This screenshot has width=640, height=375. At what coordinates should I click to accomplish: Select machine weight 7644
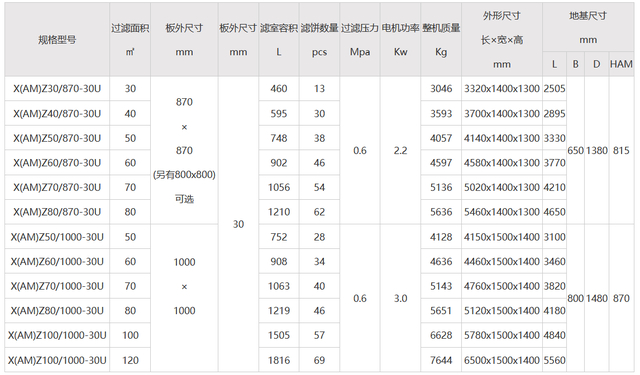point(441,360)
